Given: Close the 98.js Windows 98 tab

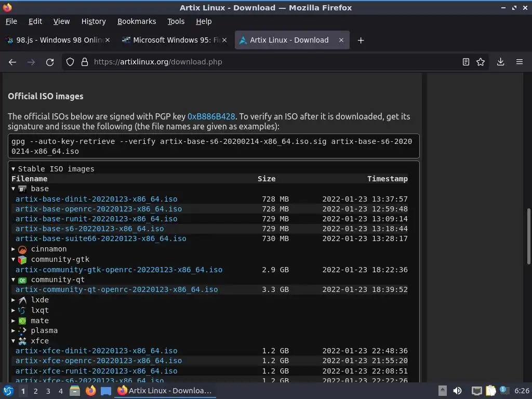Looking at the screenshot, I should coord(107,40).
